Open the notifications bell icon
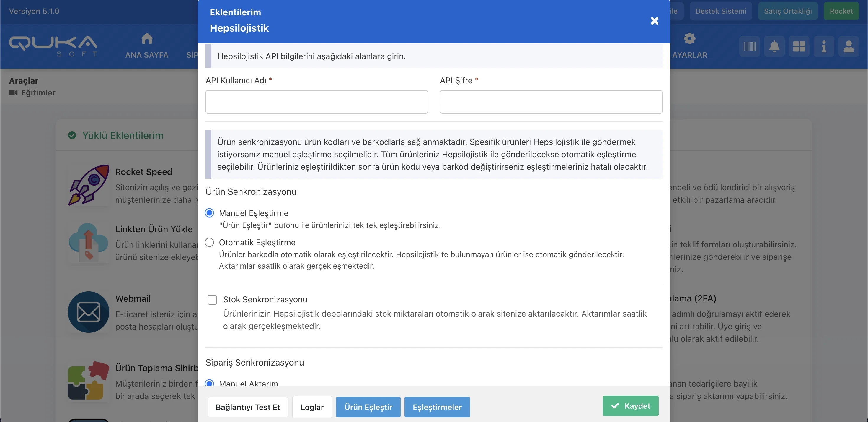This screenshot has height=422, width=868. coord(774,46)
